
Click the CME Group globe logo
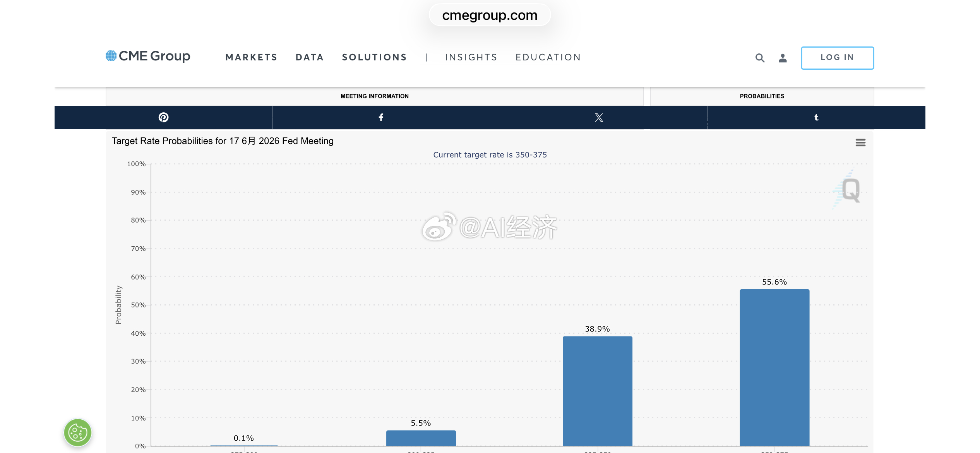(111, 56)
